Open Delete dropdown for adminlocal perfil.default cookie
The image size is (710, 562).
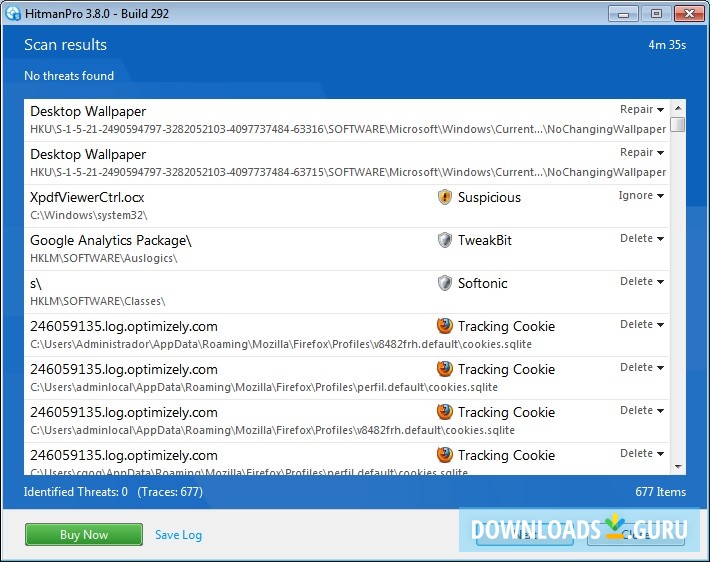point(642,367)
